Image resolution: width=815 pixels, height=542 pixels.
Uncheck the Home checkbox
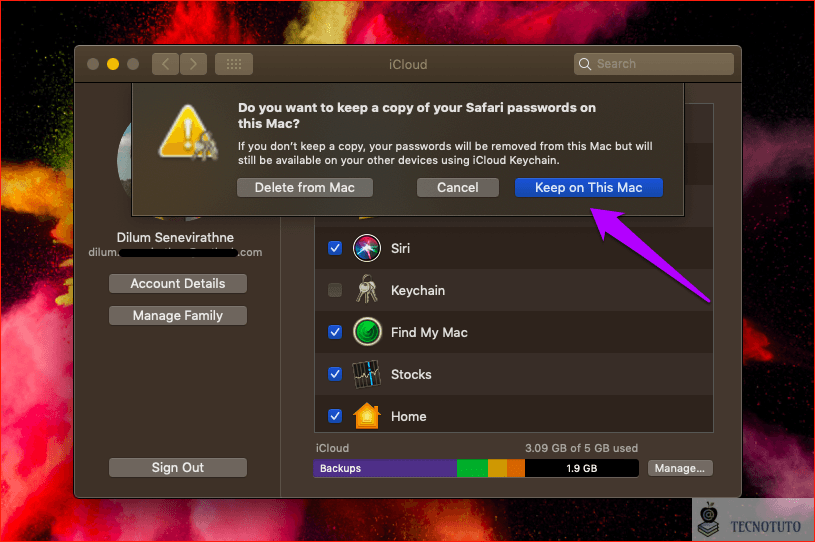pos(335,416)
